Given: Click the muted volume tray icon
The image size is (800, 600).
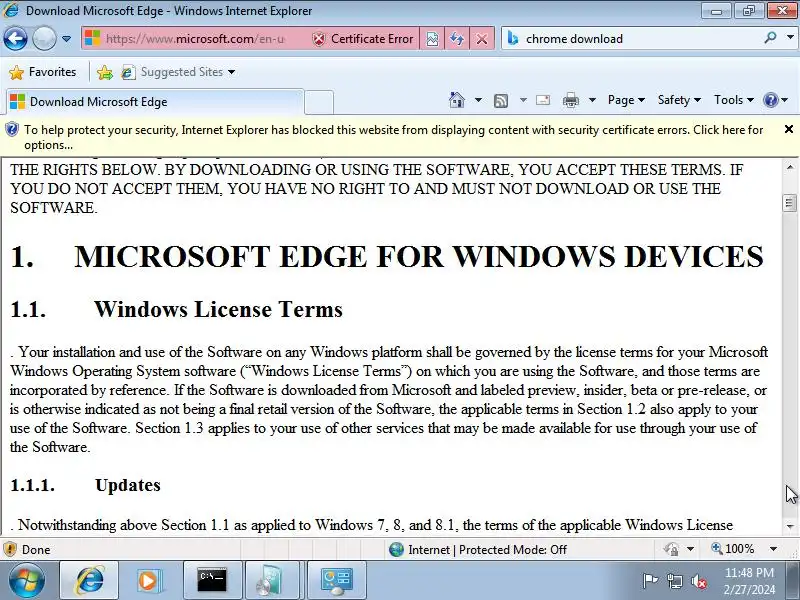Looking at the screenshot, I should (x=698, y=581).
